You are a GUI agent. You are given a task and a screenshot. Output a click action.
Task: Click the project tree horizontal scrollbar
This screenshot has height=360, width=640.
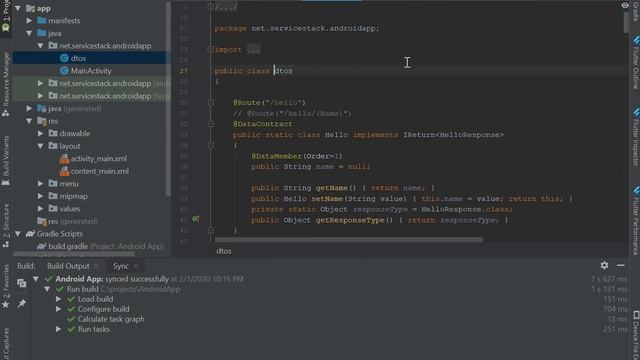click(74, 254)
